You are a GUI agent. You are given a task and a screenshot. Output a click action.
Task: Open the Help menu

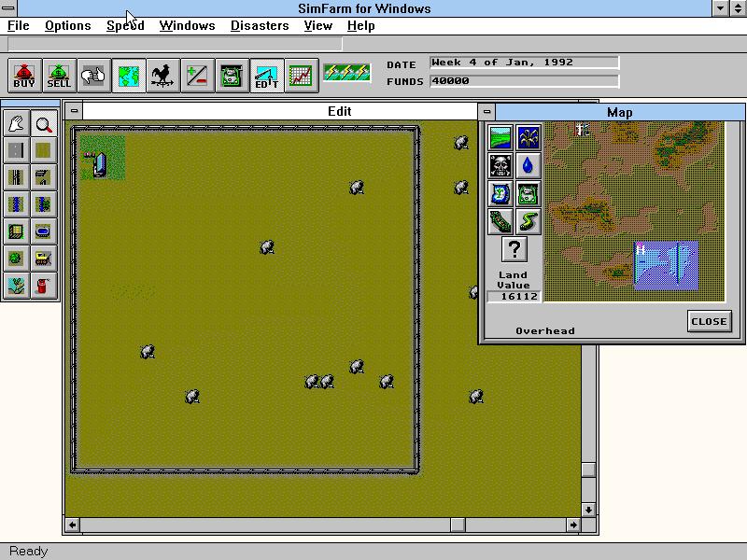click(361, 26)
